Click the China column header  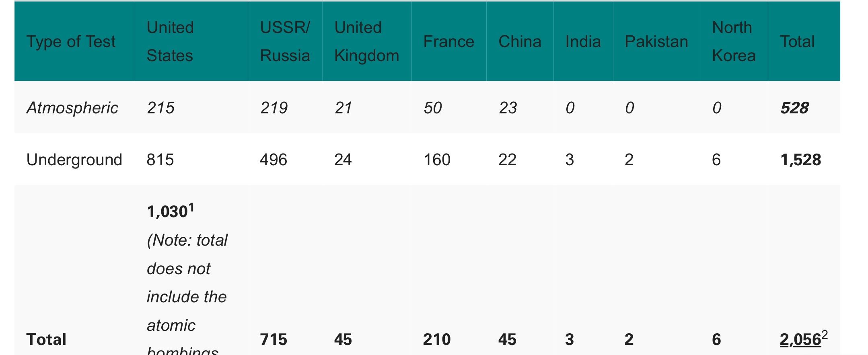(520, 41)
